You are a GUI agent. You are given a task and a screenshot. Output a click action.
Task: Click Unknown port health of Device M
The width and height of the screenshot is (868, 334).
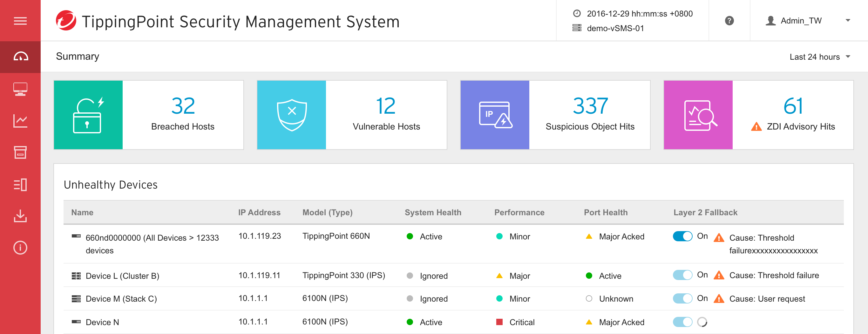tap(609, 299)
